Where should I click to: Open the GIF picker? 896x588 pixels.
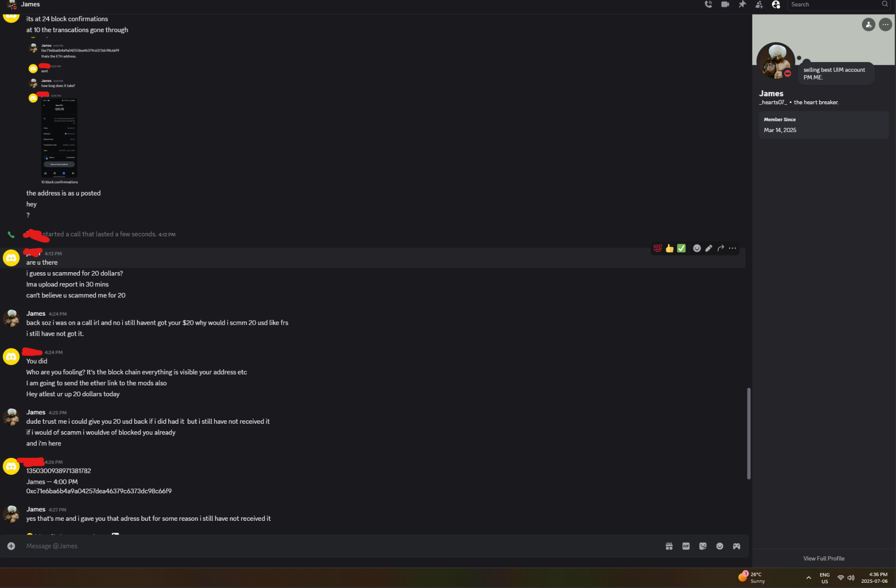686,546
